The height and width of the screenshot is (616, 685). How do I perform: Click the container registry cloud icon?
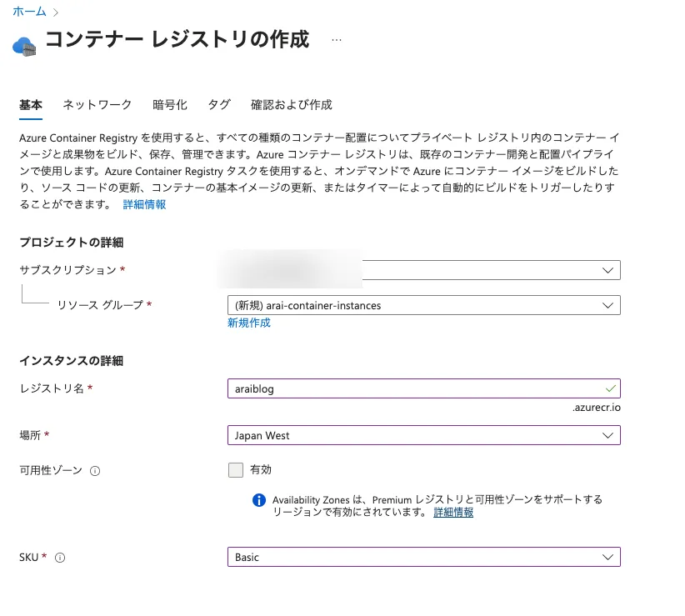[24, 47]
